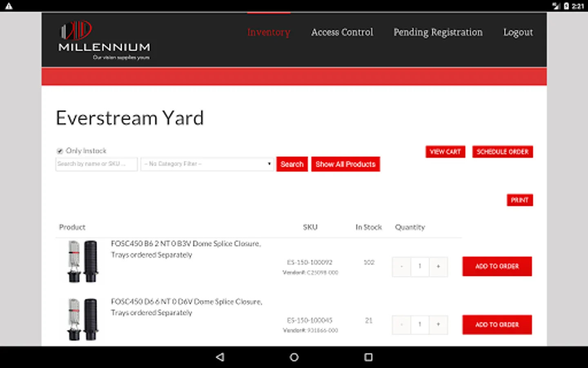
Task: Click Show All Products button
Action: coord(345,164)
